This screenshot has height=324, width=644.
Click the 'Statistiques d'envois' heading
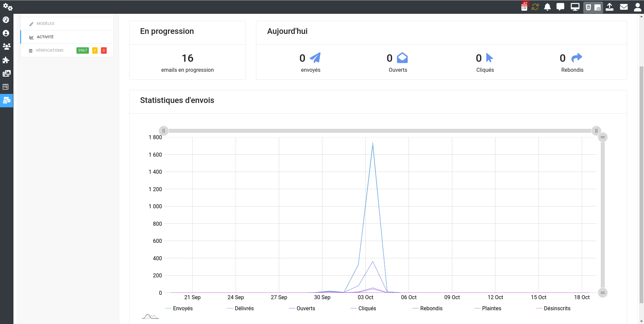click(177, 100)
